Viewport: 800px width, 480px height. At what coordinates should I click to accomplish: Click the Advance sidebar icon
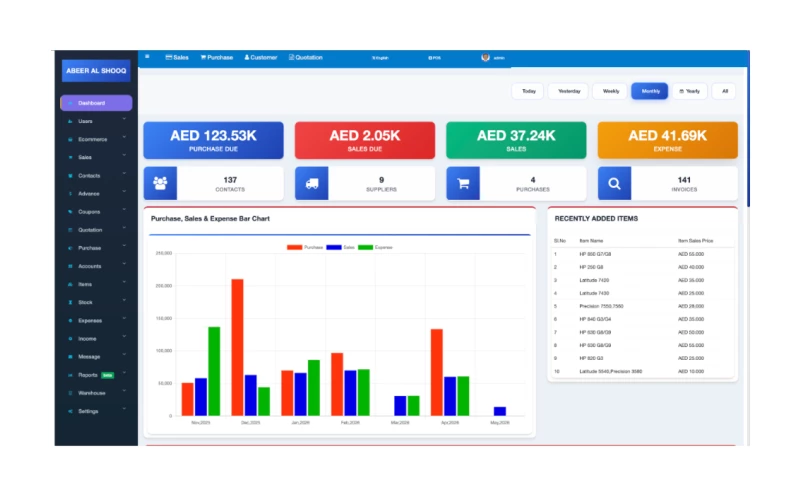pyautogui.click(x=70, y=194)
